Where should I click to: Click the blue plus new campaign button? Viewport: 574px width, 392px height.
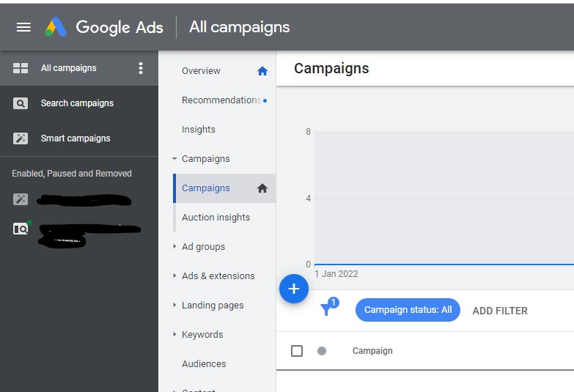293,289
